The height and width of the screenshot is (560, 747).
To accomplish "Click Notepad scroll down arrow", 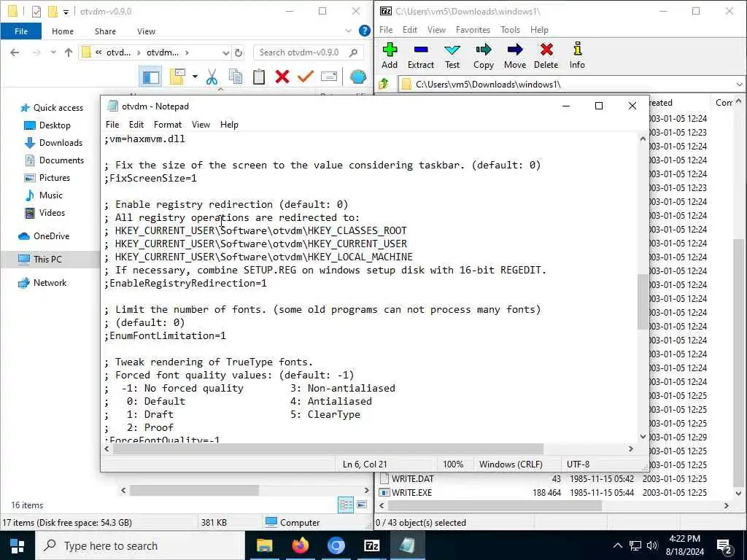I will 643,436.
